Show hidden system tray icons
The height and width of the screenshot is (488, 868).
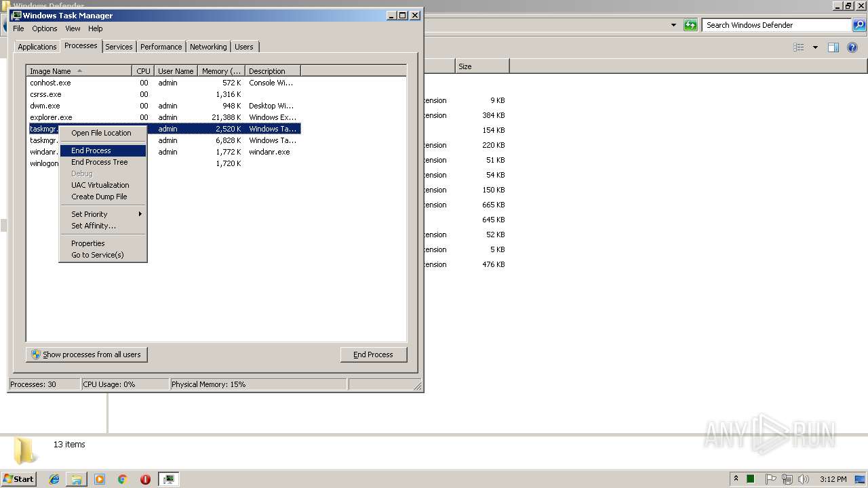click(x=736, y=479)
